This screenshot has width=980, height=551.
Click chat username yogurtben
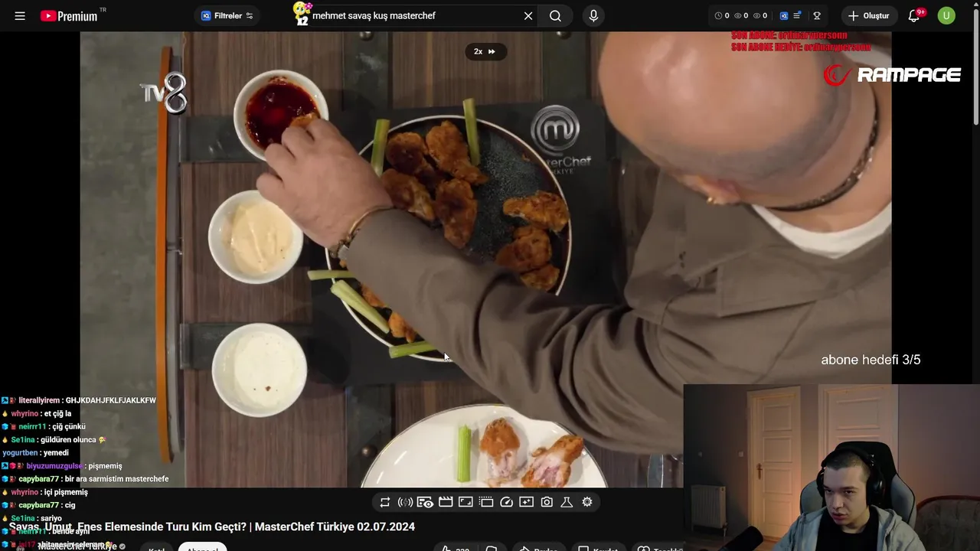coord(20,453)
